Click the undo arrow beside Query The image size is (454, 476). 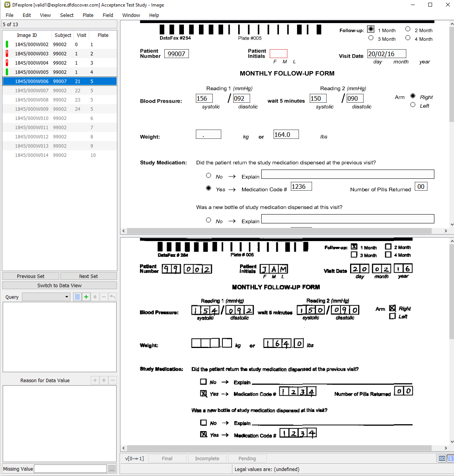coord(113,297)
